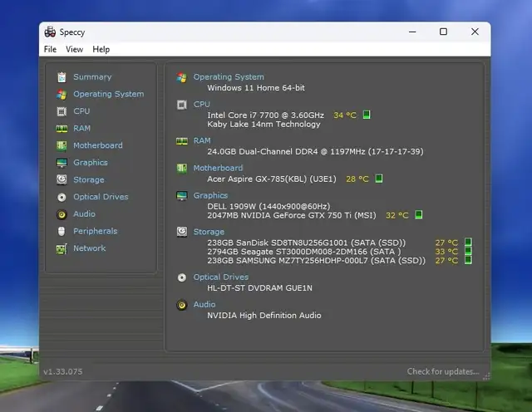Click the Optical Drives disc icon in sidebar
This screenshot has height=412, width=532.
62,197
